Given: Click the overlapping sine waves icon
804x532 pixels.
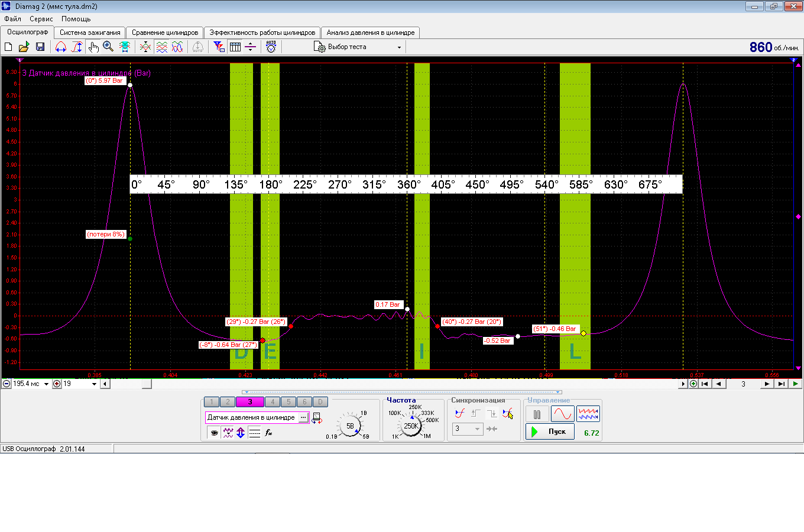Looking at the screenshot, I should (177, 47).
